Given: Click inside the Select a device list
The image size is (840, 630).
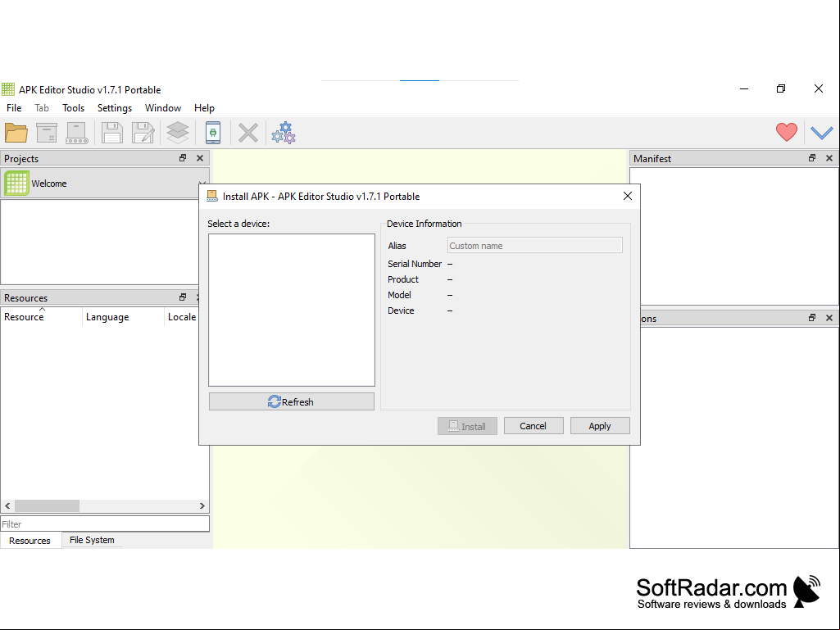Looking at the screenshot, I should click(292, 310).
